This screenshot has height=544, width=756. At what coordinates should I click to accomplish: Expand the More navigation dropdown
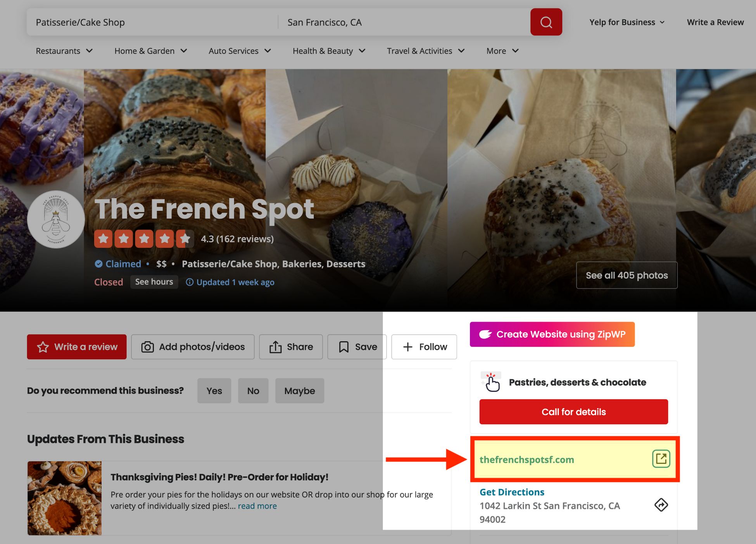click(502, 51)
